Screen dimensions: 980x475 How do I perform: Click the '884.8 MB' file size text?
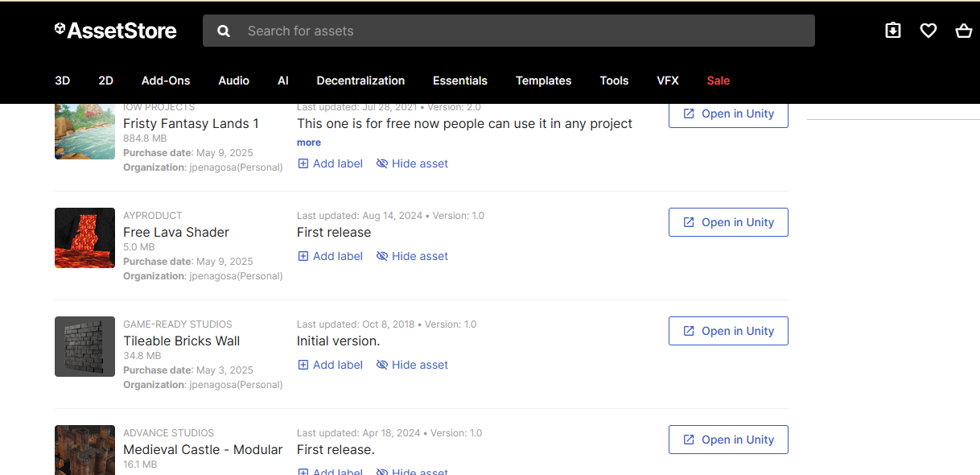145,138
